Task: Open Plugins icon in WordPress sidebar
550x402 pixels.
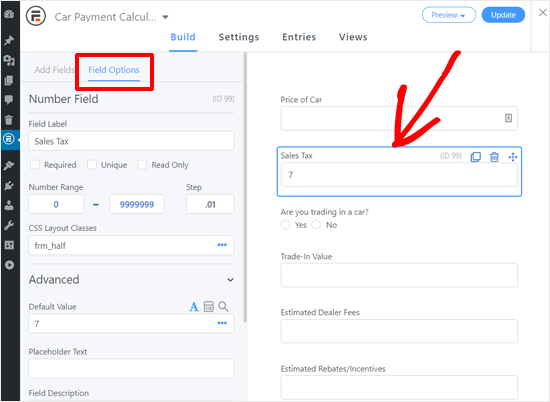Action: coord(9,185)
